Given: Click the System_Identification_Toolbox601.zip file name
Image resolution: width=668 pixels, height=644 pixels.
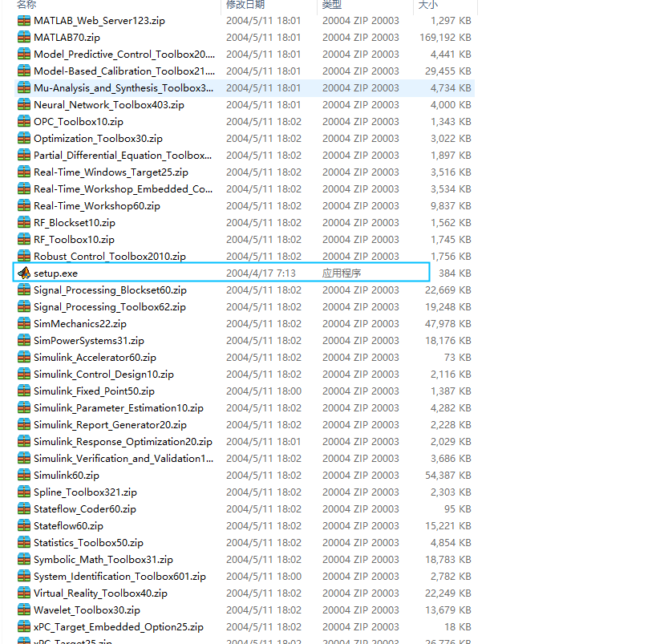Looking at the screenshot, I should [x=119, y=577].
